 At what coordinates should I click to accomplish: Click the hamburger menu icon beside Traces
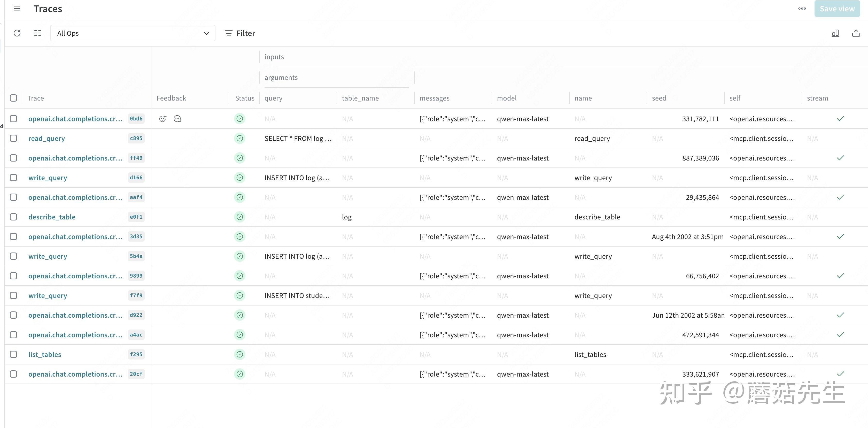(x=17, y=9)
